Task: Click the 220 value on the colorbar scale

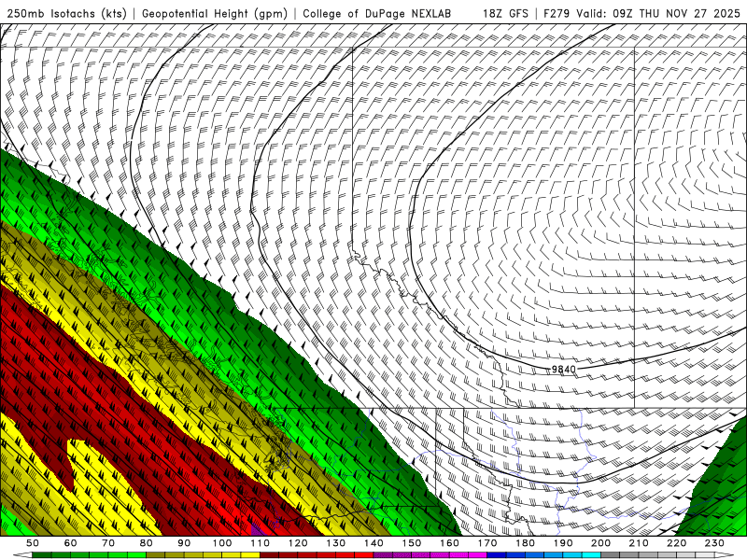Action: coord(676,543)
